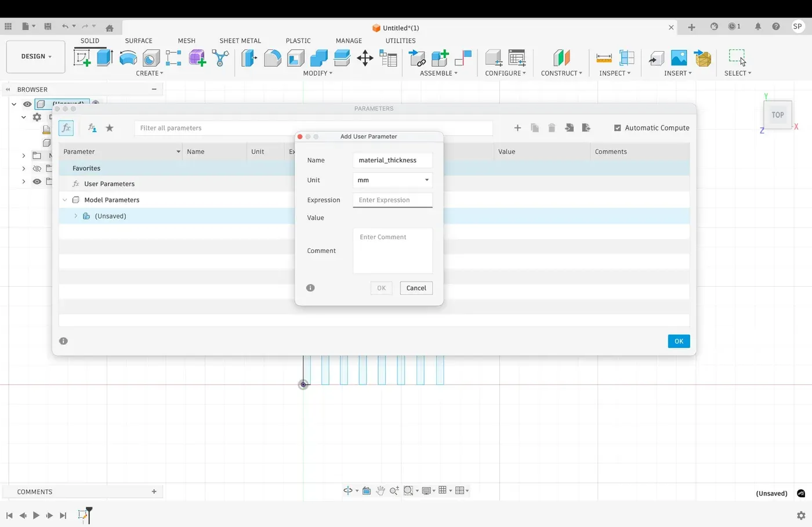Click the Enter Comment text area

[393, 251]
